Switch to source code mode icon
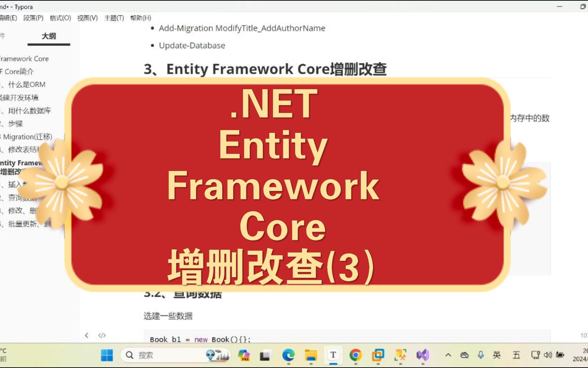This screenshot has height=368, width=588. pos(102,335)
